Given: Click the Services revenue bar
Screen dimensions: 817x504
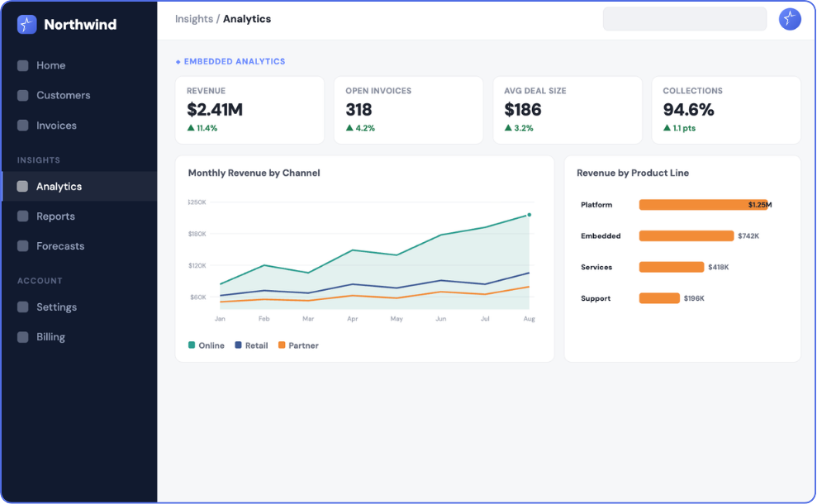Looking at the screenshot, I should [x=672, y=268].
